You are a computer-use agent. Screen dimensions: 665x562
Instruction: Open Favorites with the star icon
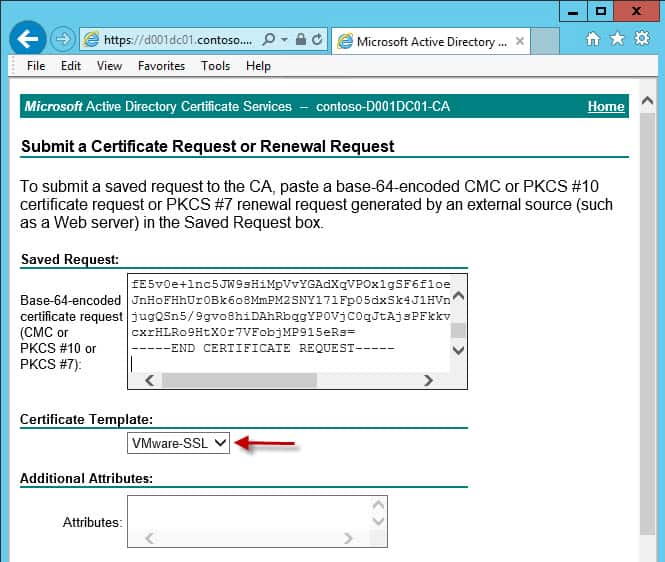[x=617, y=39]
